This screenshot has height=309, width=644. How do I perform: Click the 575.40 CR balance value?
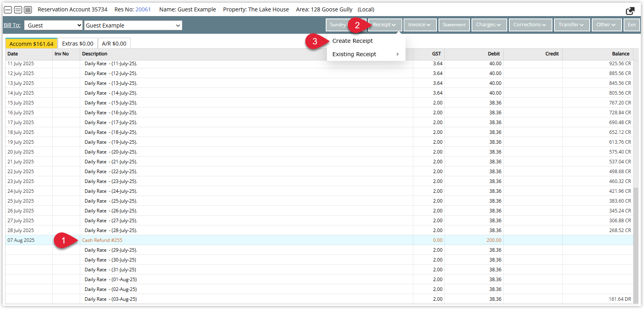point(620,152)
